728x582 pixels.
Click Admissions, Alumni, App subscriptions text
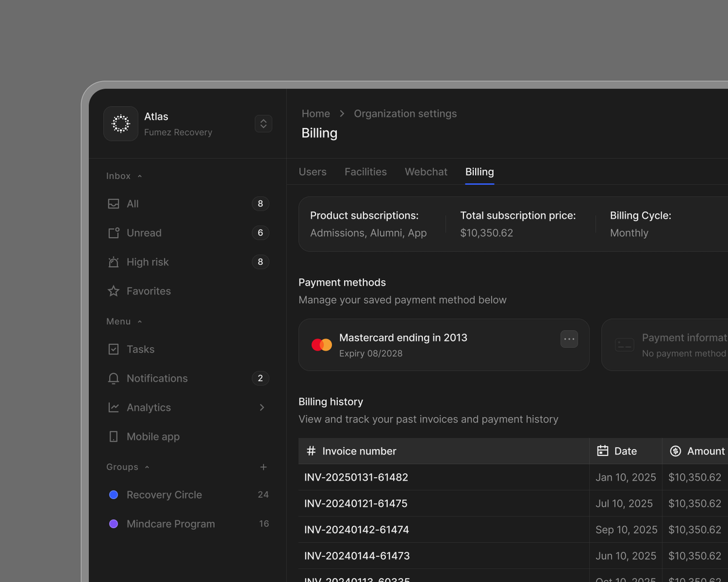pyautogui.click(x=368, y=233)
